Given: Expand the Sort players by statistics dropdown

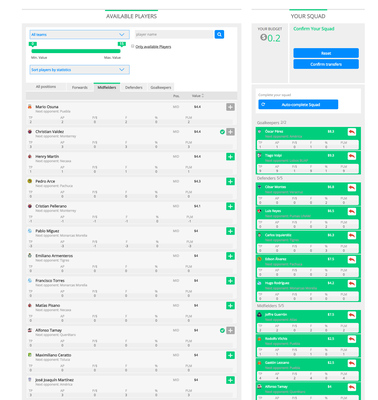Looking at the screenshot, I should click(x=79, y=70).
